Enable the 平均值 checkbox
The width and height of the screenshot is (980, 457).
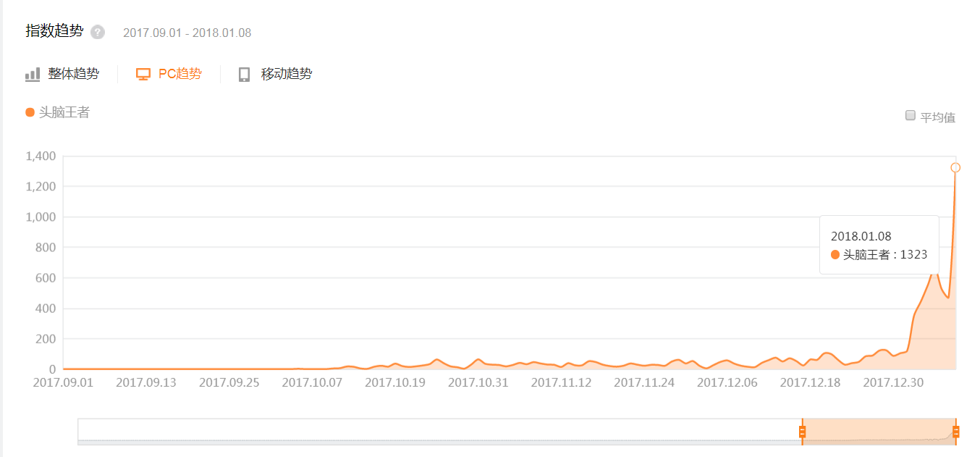coord(911,116)
